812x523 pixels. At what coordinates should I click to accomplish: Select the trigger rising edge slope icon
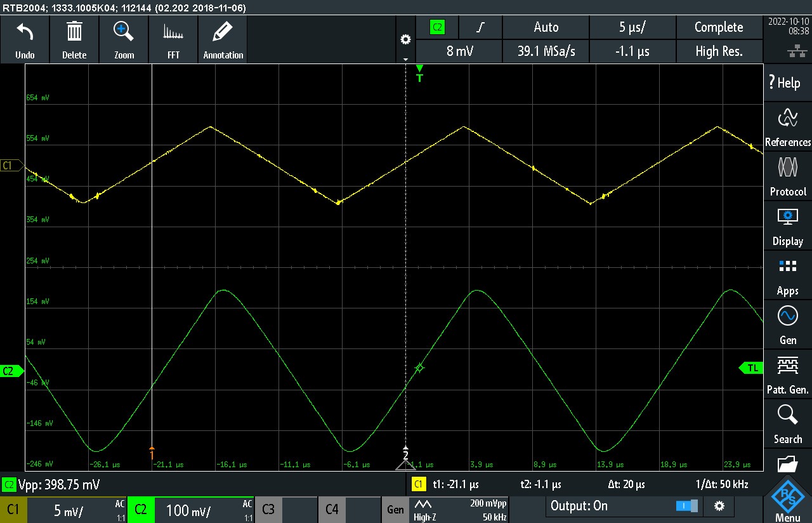pyautogui.click(x=480, y=27)
